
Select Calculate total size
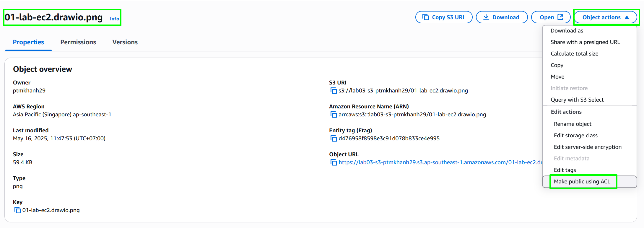pos(589,54)
